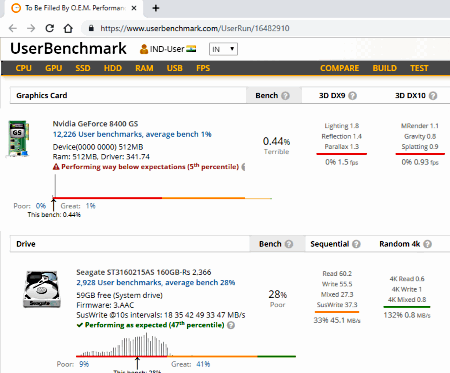Click the drive Poor 9% link
The image size is (450, 373).
(x=84, y=364)
